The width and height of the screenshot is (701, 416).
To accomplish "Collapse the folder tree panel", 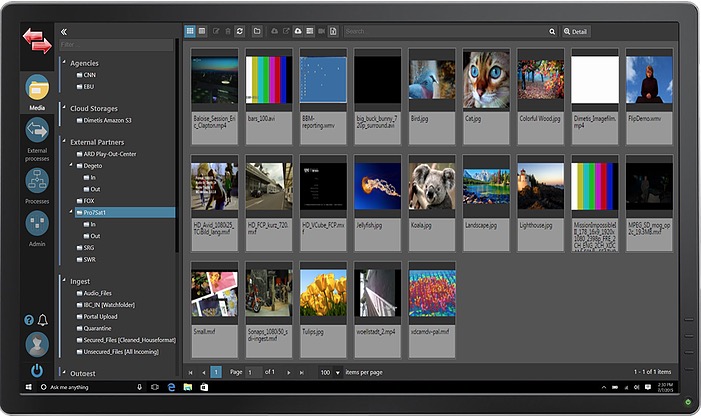I will pyautogui.click(x=65, y=32).
